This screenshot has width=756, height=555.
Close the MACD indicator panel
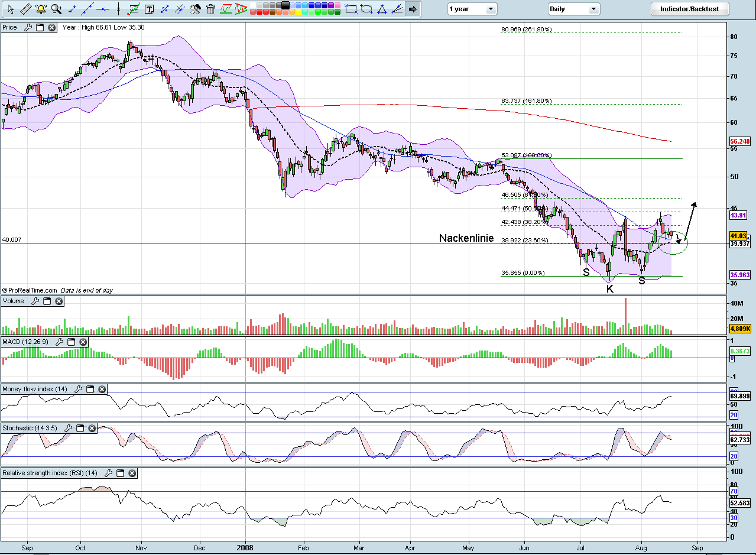click(83, 342)
